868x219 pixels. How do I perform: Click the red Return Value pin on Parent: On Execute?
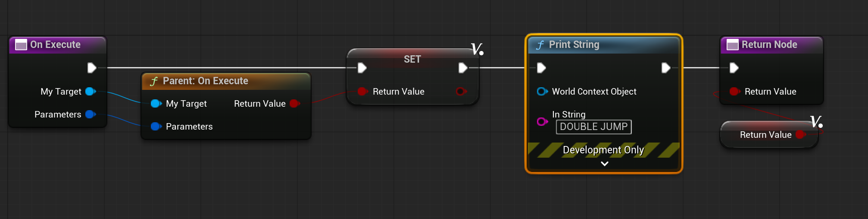click(295, 104)
